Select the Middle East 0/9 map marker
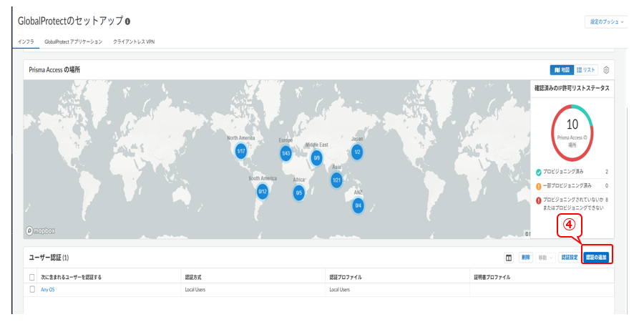The height and width of the screenshot is (322, 644). (x=317, y=157)
